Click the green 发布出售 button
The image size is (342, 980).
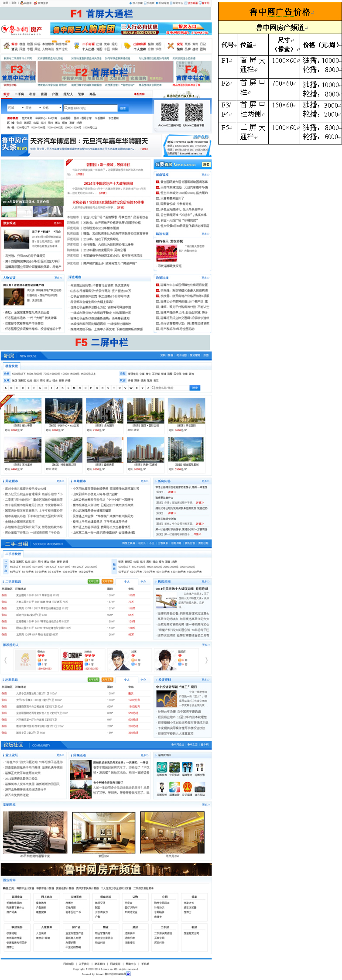coord(93,581)
